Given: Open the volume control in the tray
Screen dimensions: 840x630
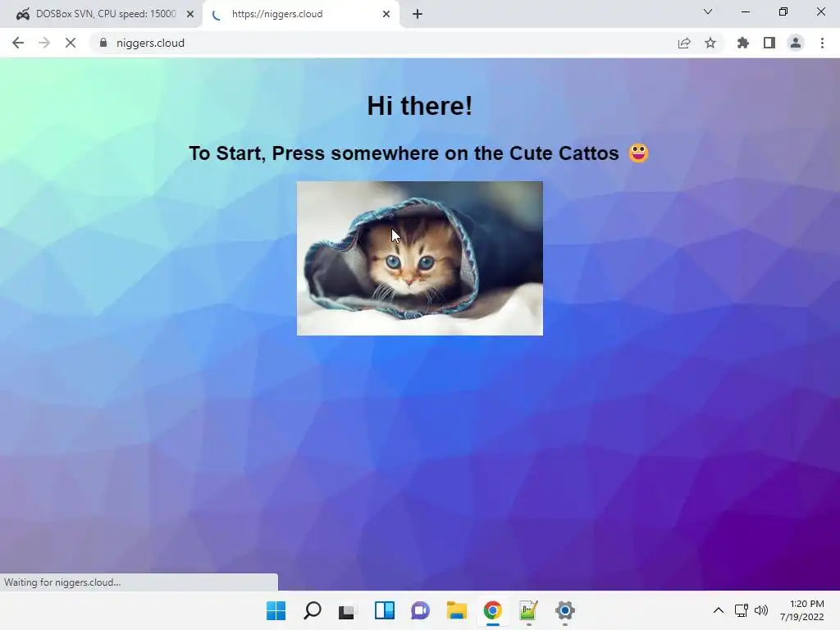Looking at the screenshot, I should pos(760,610).
